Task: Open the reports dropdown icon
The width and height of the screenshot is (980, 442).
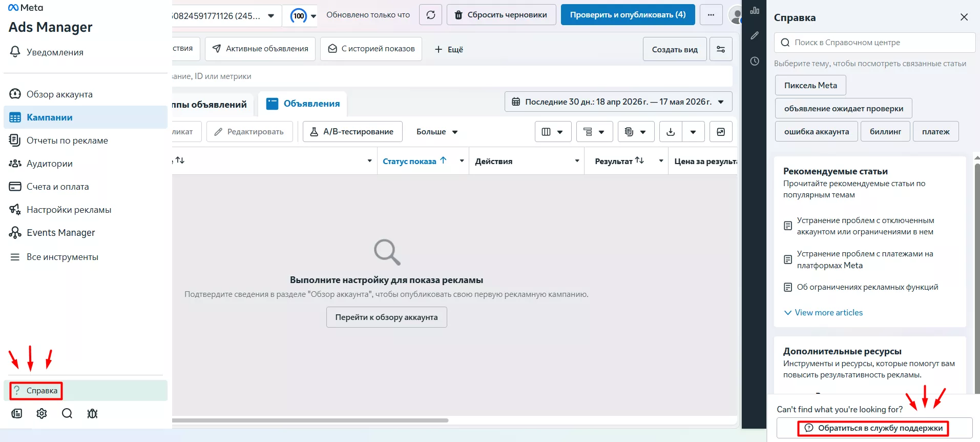Action: (x=636, y=132)
